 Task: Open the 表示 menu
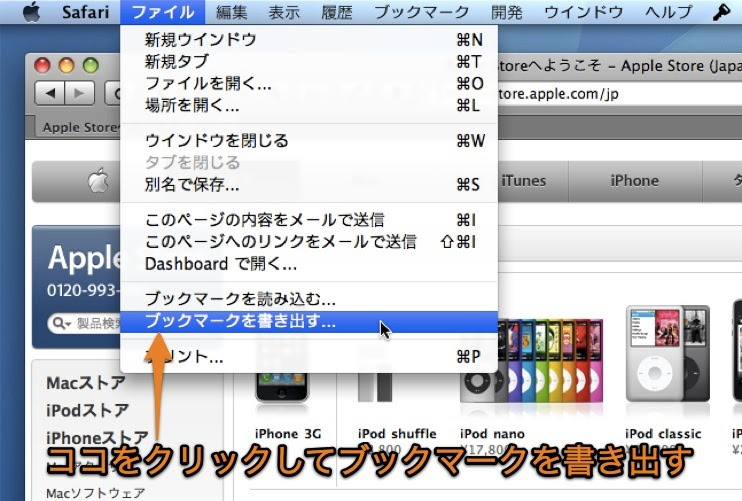[284, 12]
